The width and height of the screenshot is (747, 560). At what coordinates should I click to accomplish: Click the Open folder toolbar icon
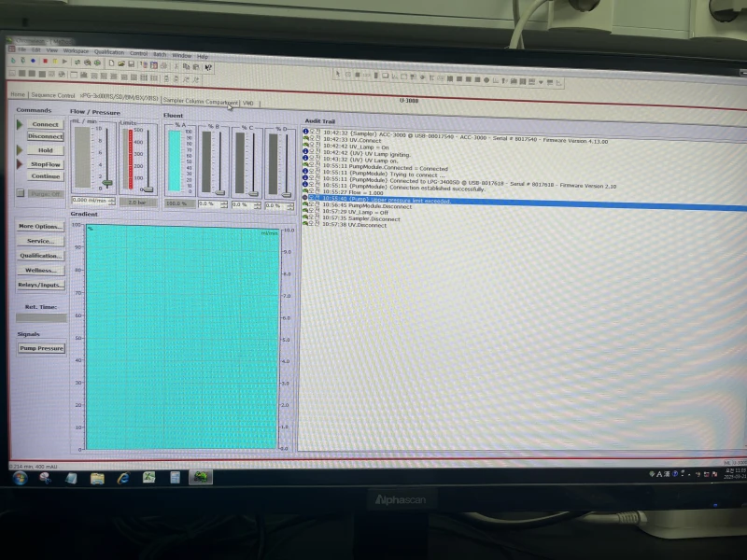point(121,63)
